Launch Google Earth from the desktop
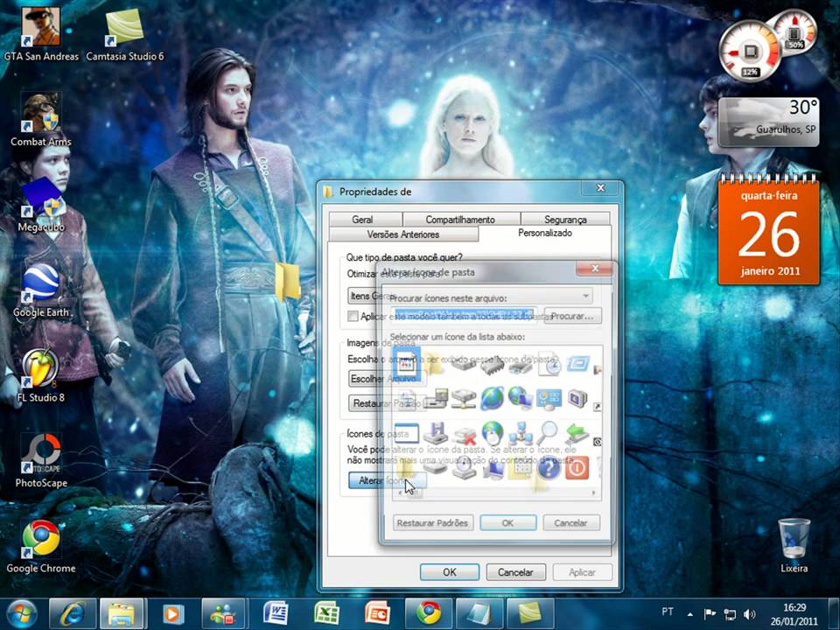The width and height of the screenshot is (840, 630). coord(41,291)
